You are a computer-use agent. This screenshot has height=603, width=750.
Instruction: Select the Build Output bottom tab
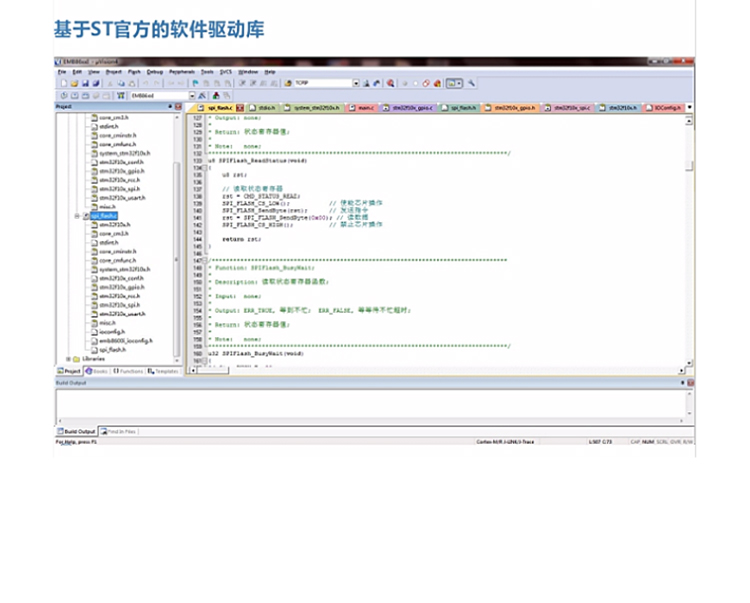coord(77,431)
